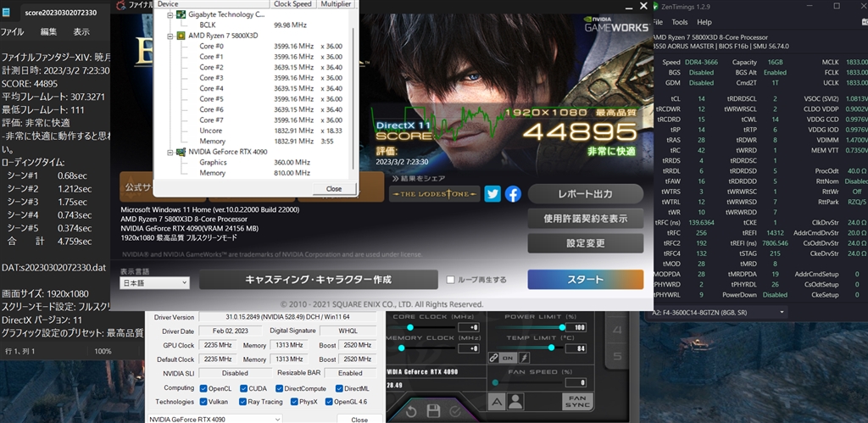Click the Temp Limit value field

click(576, 348)
